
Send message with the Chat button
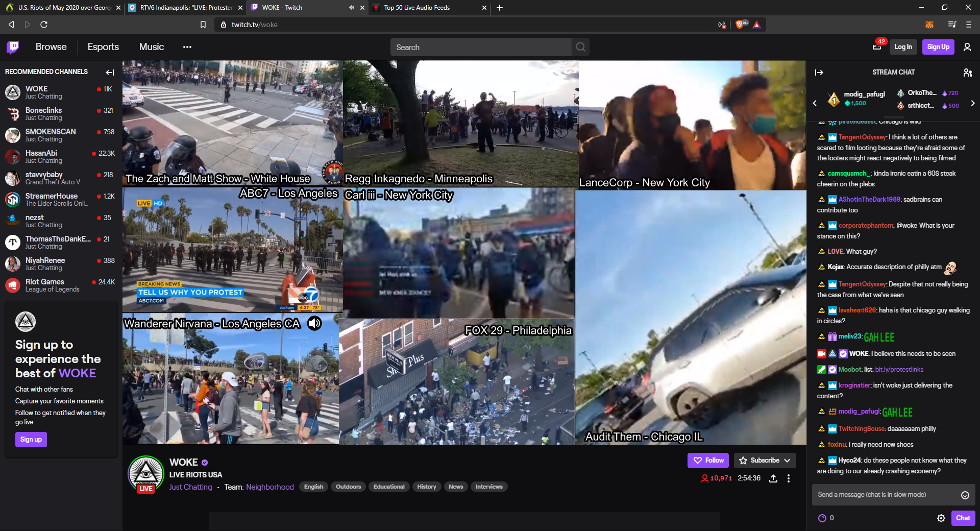coord(963,518)
